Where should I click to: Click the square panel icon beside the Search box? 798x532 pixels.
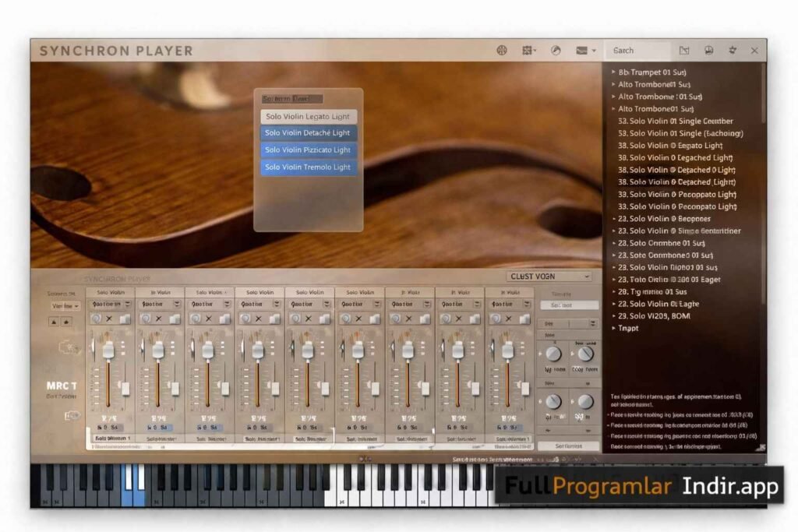pos(684,51)
